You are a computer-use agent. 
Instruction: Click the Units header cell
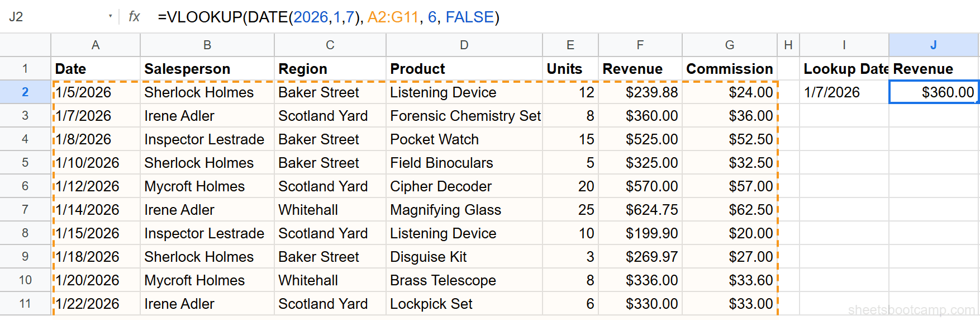[570, 69]
